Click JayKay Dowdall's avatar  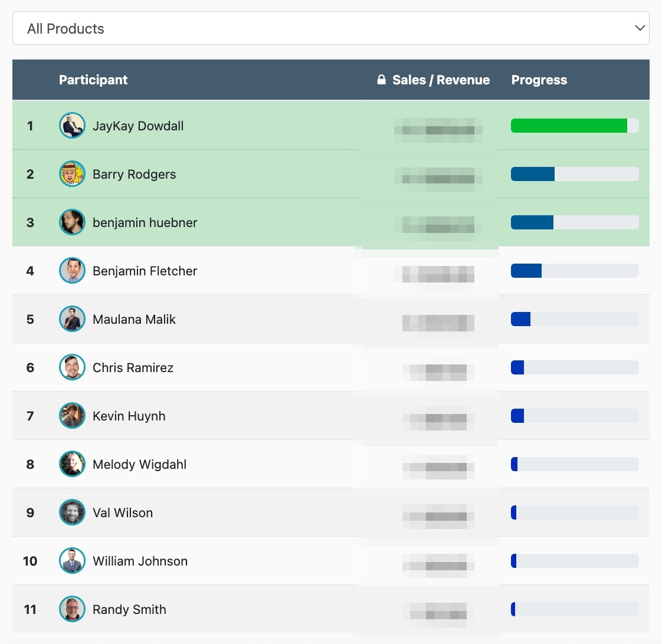click(x=72, y=126)
